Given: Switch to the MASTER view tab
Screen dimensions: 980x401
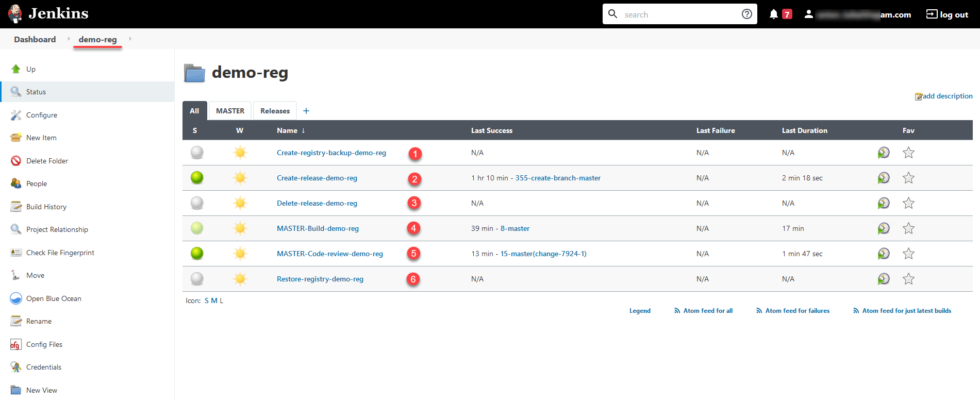Looking at the screenshot, I should point(230,111).
